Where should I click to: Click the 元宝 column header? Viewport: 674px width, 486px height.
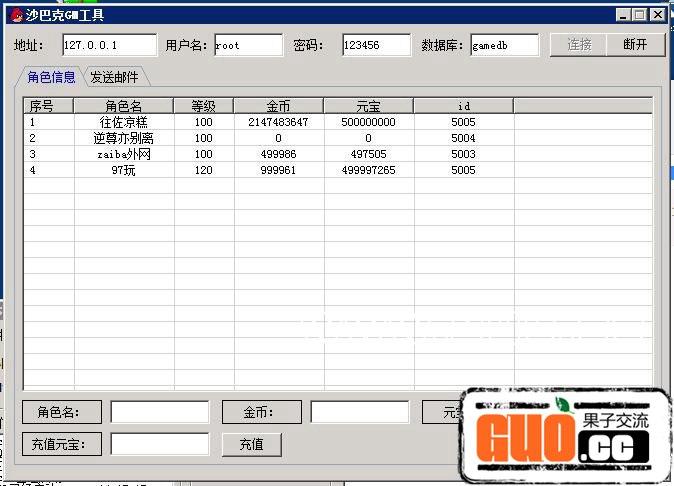click(x=368, y=106)
